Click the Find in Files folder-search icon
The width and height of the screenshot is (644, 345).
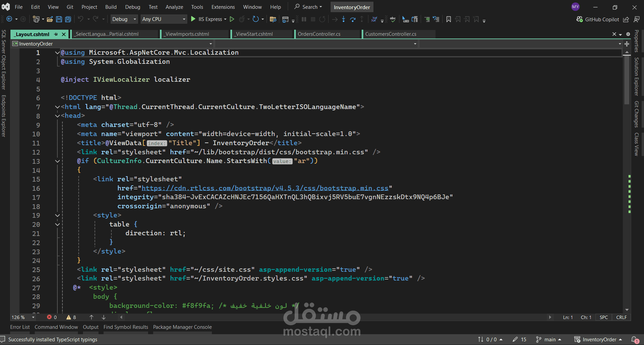(273, 19)
